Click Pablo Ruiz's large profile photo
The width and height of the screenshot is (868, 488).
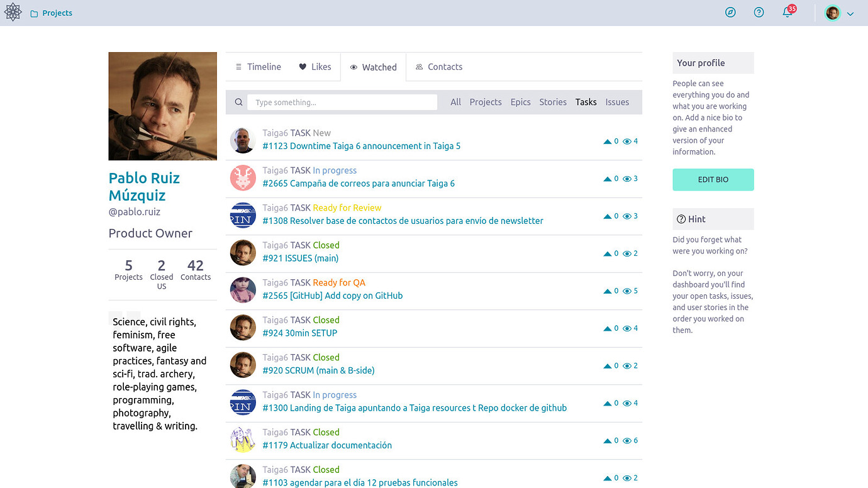(x=162, y=106)
